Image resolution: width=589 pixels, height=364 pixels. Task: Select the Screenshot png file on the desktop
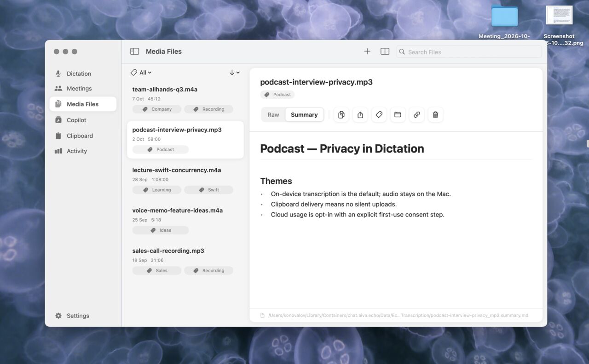[x=560, y=26]
